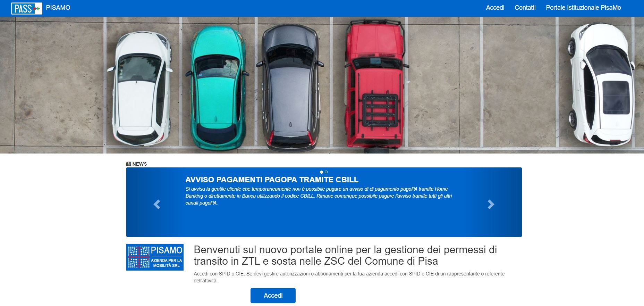Click the SPID o CIE access description paragraph
The height and width of the screenshot is (306, 644).
[349, 277]
